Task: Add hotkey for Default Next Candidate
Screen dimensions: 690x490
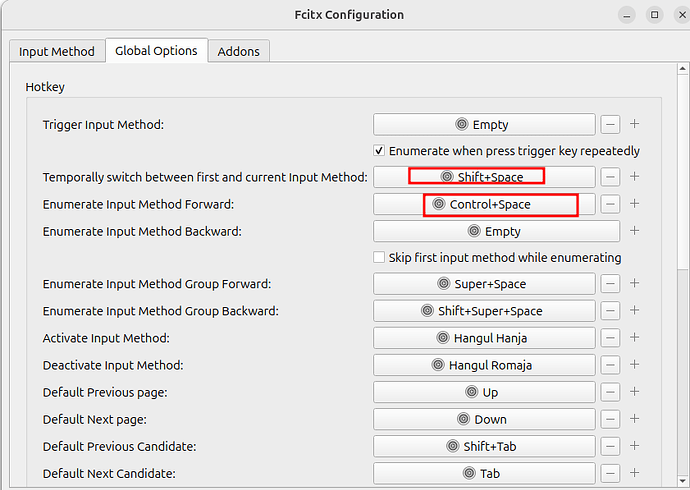Action: point(634,473)
